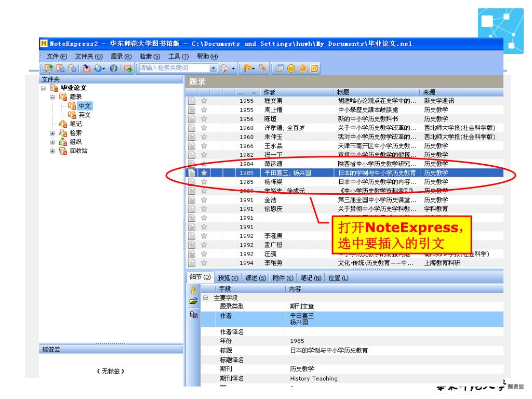Toggle the star on 杨栋梁 1985 row
The image size is (532, 399).
tap(204, 182)
